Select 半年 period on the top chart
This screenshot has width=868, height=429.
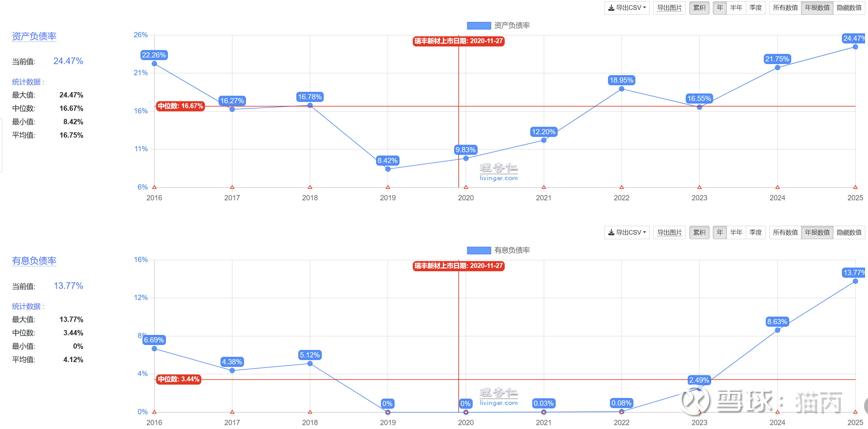click(736, 8)
